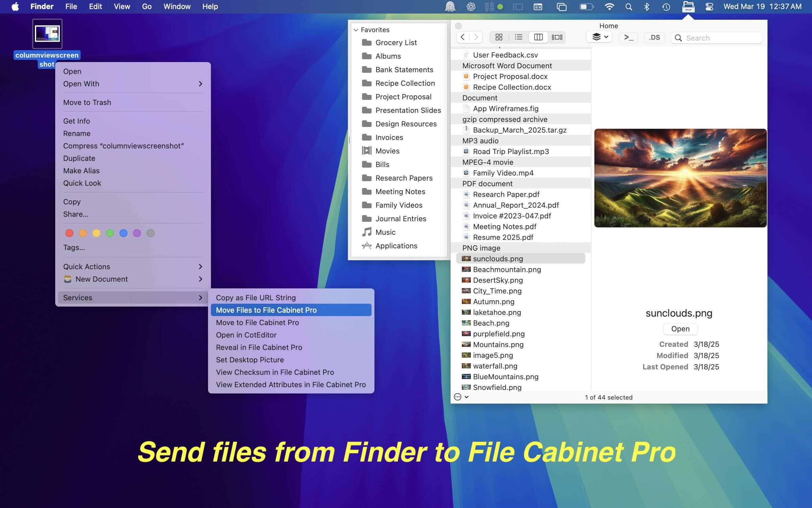Open File Cabinet Pro from the menu bar

click(689, 6)
